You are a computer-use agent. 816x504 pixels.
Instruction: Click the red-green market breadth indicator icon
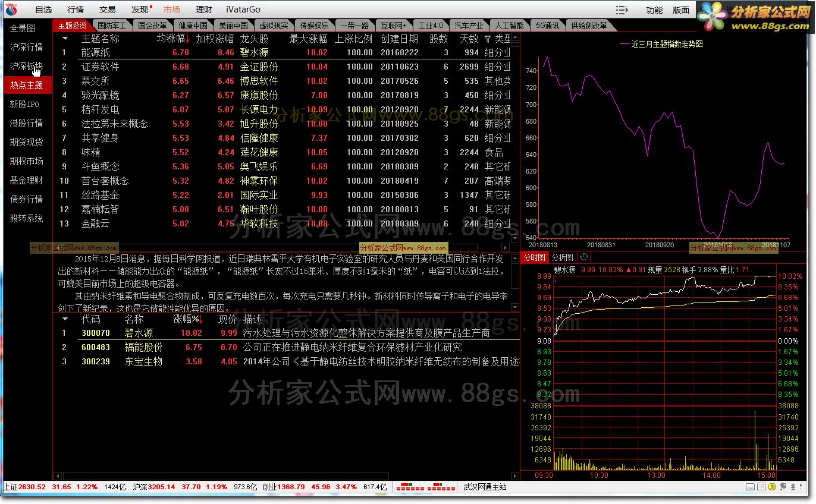pos(425,487)
